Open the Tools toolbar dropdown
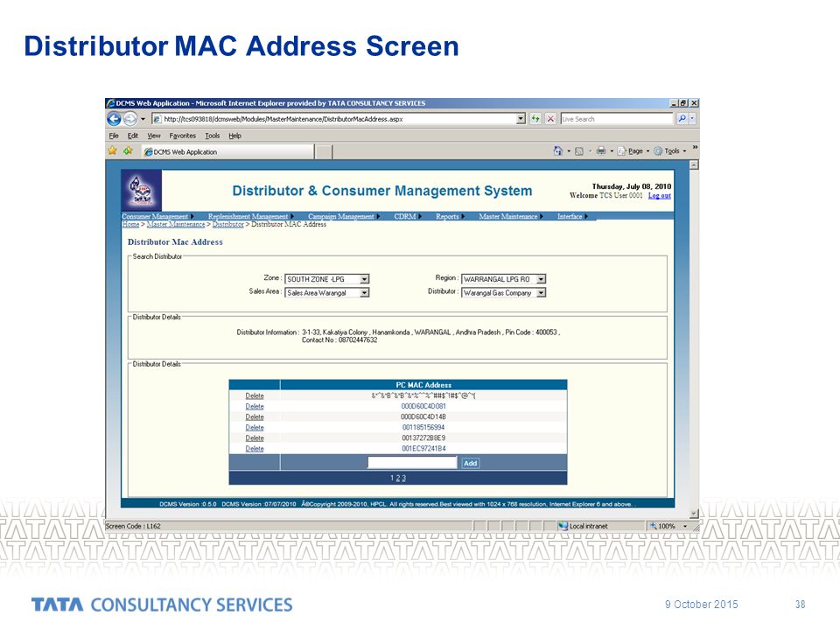Viewport: 840px width, 630px height. point(670,151)
